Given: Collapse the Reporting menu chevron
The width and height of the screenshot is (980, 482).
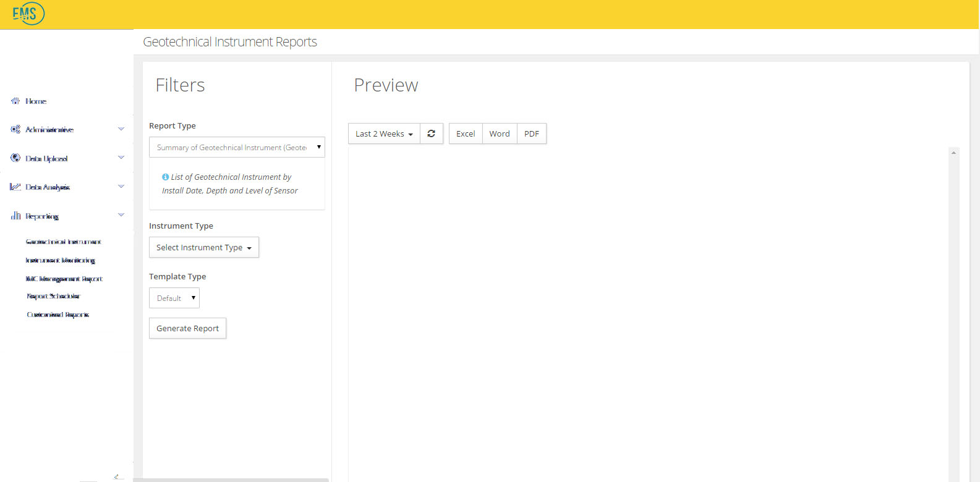Looking at the screenshot, I should pyautogui.click(x=121, y=215).
